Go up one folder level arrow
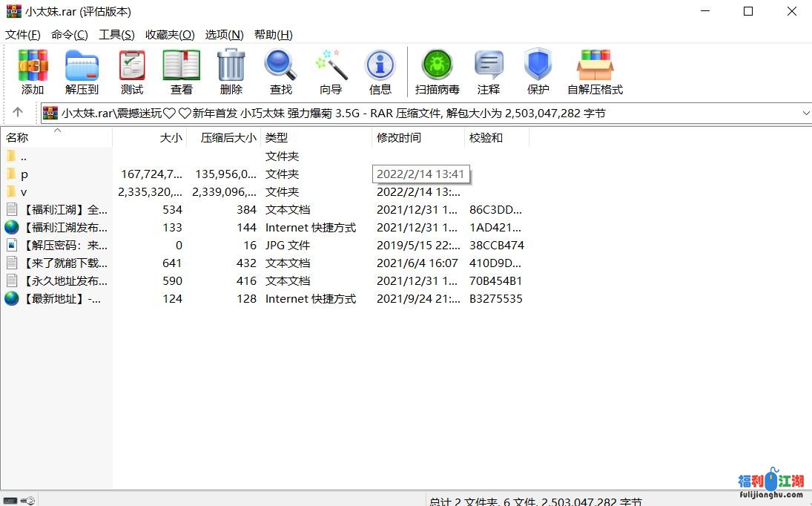 (x=18, y=113)
